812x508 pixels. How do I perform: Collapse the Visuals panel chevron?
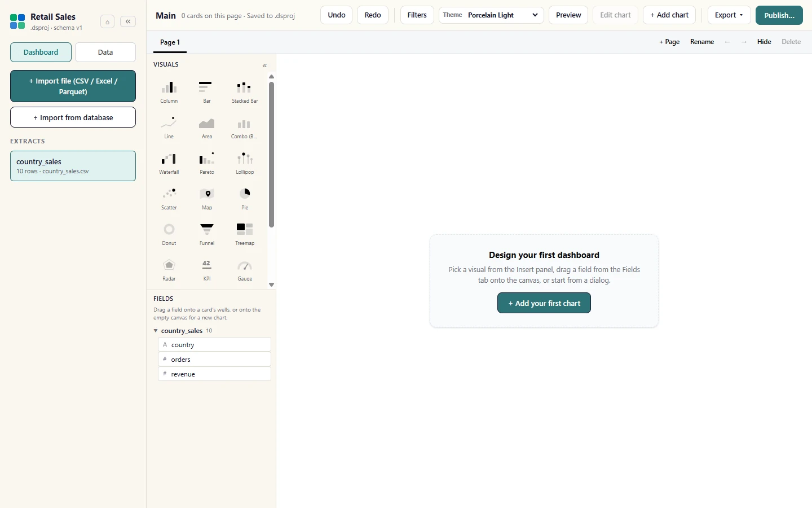tap(264, 65)
